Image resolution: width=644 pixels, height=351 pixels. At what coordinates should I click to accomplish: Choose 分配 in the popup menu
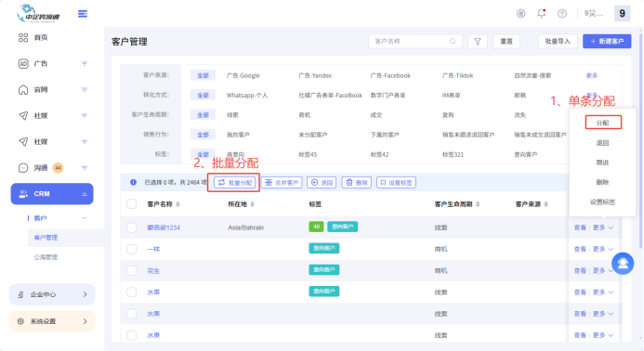click(603, 123)
